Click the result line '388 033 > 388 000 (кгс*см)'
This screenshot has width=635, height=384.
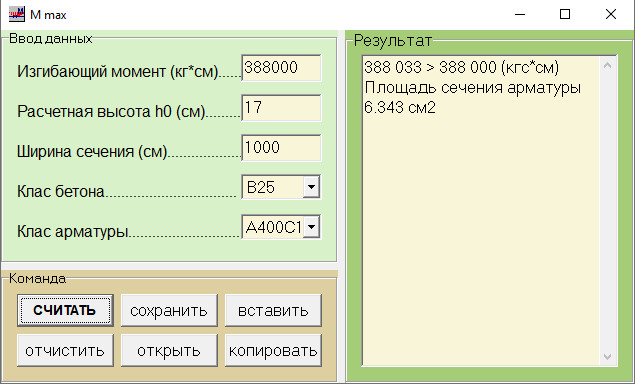click(x=462, y=67)
